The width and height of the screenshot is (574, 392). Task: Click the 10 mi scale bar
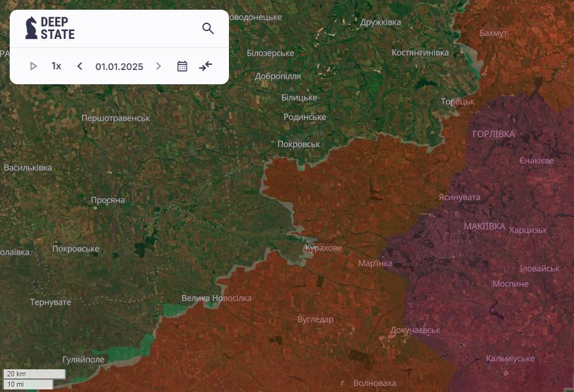[27, 384]
